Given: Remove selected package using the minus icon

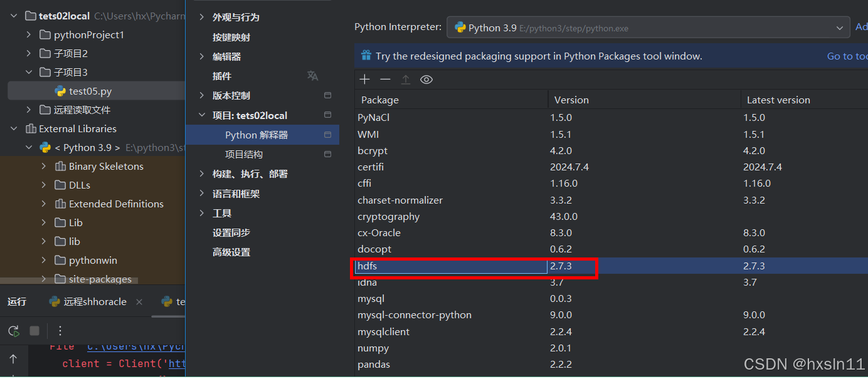Looking at the screenshot, I should (x=385, y=79).
